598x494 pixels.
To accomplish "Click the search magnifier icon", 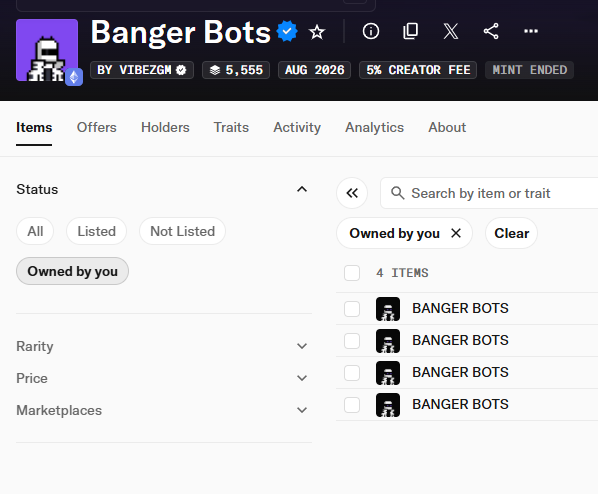I will [x=397, y=193].
